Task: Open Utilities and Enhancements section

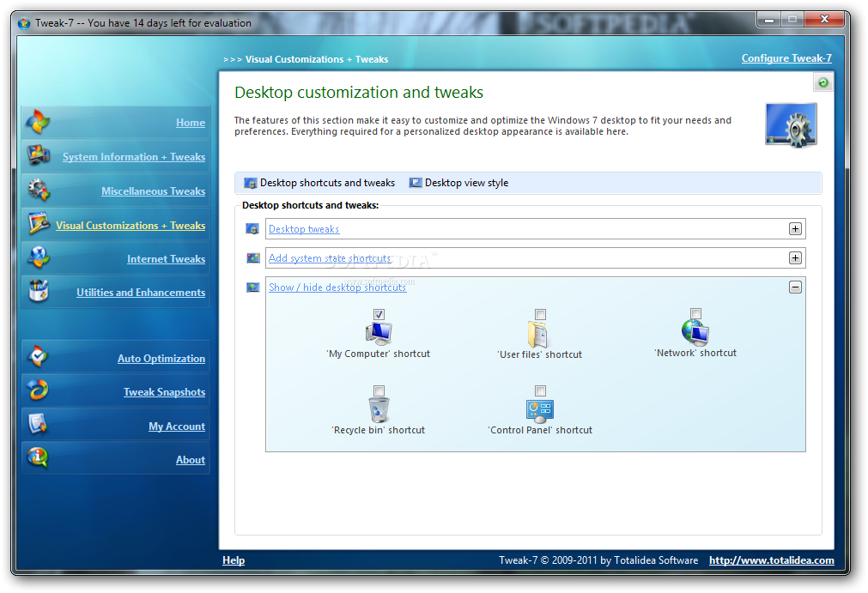Action: point(141,293)
